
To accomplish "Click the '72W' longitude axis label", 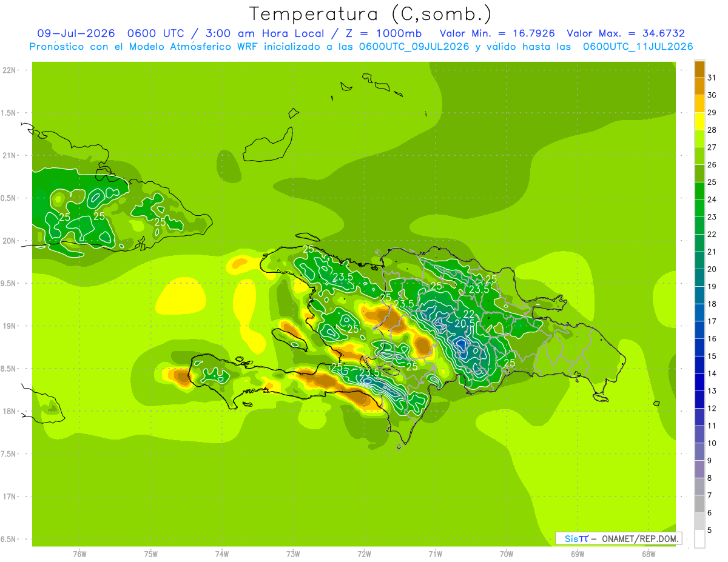I will coord(364,554).
